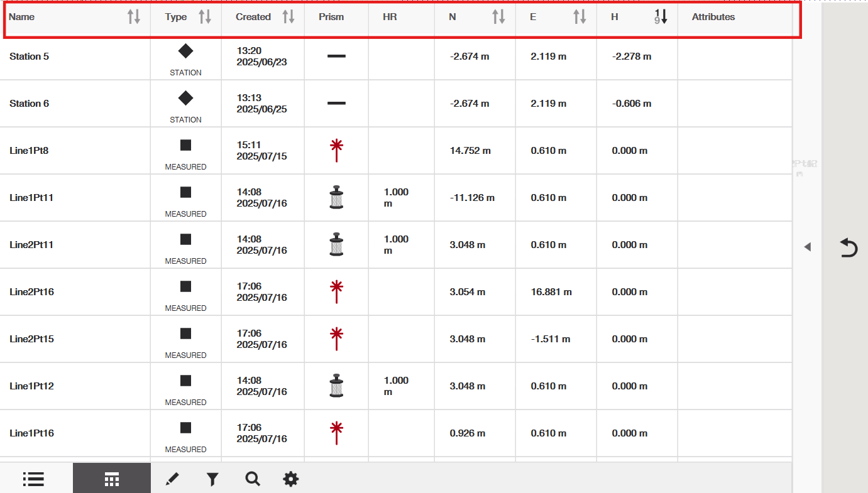Sort by the N coordinate column
This screenshot has height=493, width=868.
tap(498, 17)
